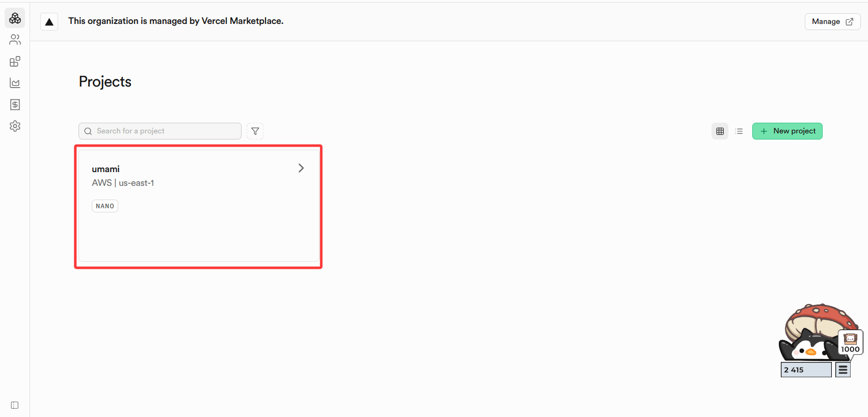
Task: Click the Vercel triangle logo
Action: (x=49, y=22)
